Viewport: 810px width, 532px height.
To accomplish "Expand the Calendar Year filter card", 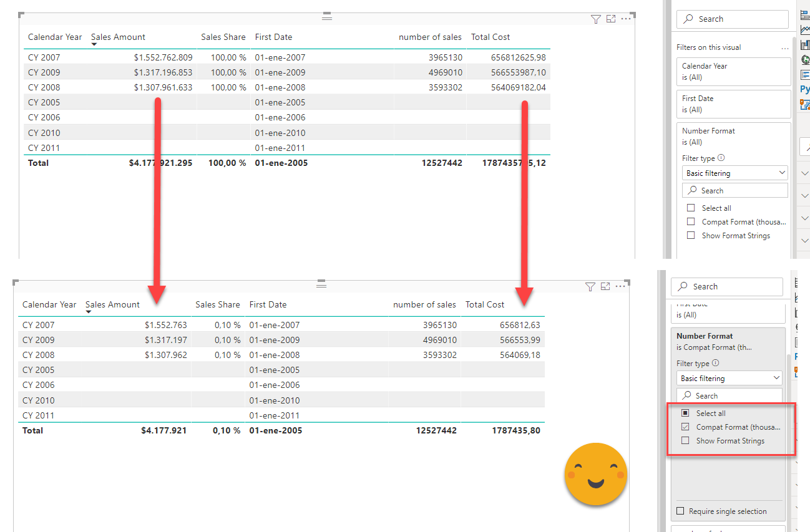I will click(x=733, y=71).
